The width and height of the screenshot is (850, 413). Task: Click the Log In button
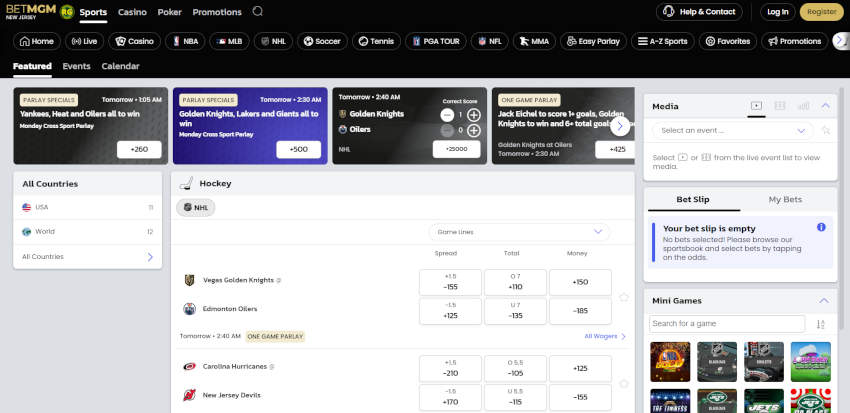[x=777, y=12]
